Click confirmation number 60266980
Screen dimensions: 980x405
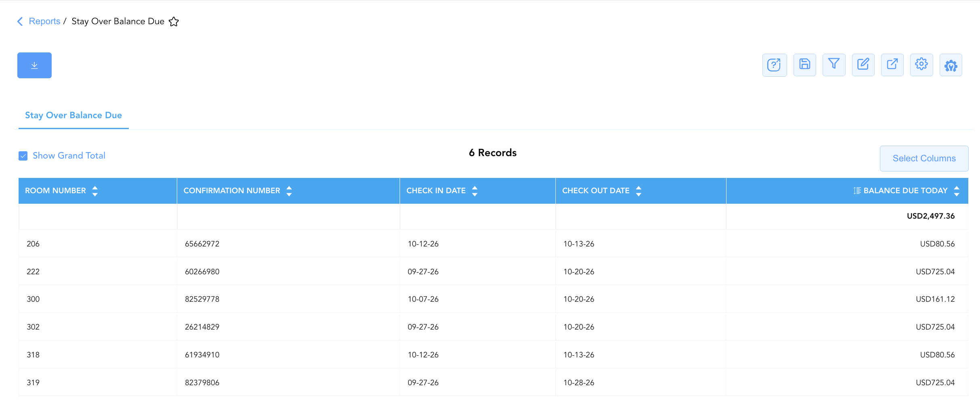[202, 272]
